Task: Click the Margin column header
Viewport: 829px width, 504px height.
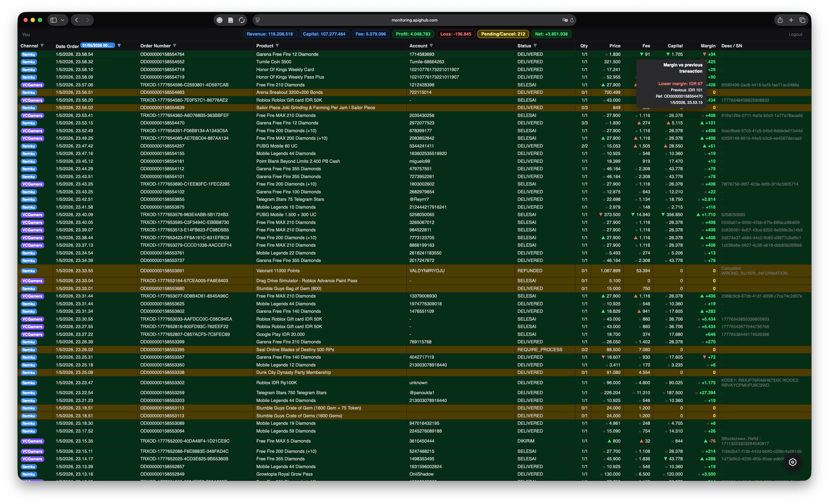Action: [708, 46]
